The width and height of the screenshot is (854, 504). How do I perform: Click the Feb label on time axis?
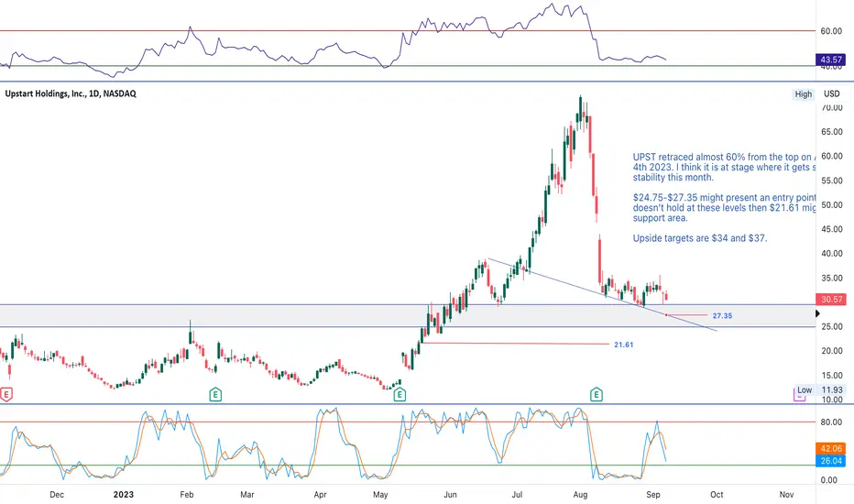click(x=187, y=495)
